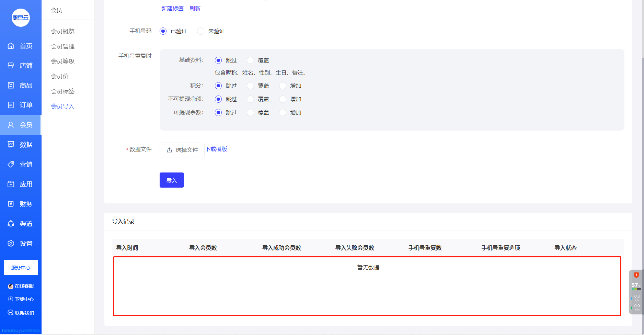The height and width of the screenshot is (335, 644).
Task: Select the 未验证 phone number radio button
Action: click(x=201, y=31)
